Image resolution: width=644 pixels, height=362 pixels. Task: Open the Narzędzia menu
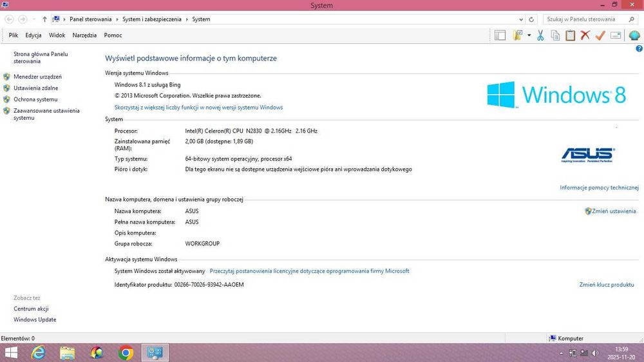click(x=84, y=35)
